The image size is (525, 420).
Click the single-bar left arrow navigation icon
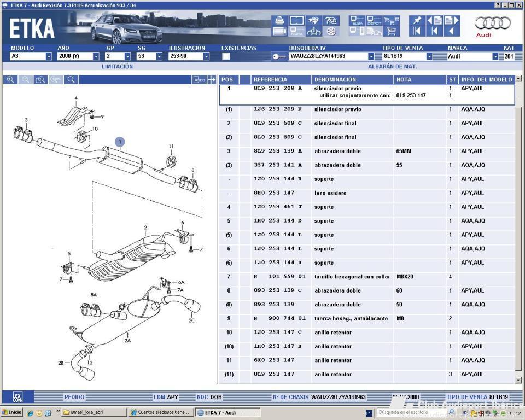tap(435, 32)
